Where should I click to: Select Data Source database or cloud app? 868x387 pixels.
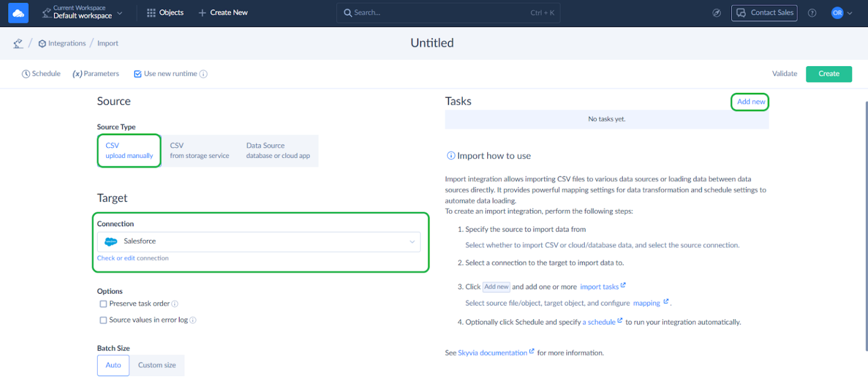click(277, 150)
